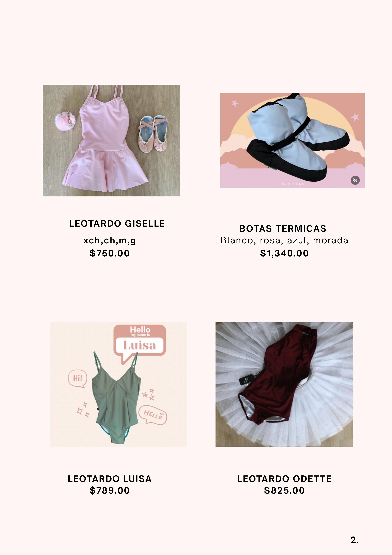
Task: Select the $789.00 price text
Action: coord(110,490)
